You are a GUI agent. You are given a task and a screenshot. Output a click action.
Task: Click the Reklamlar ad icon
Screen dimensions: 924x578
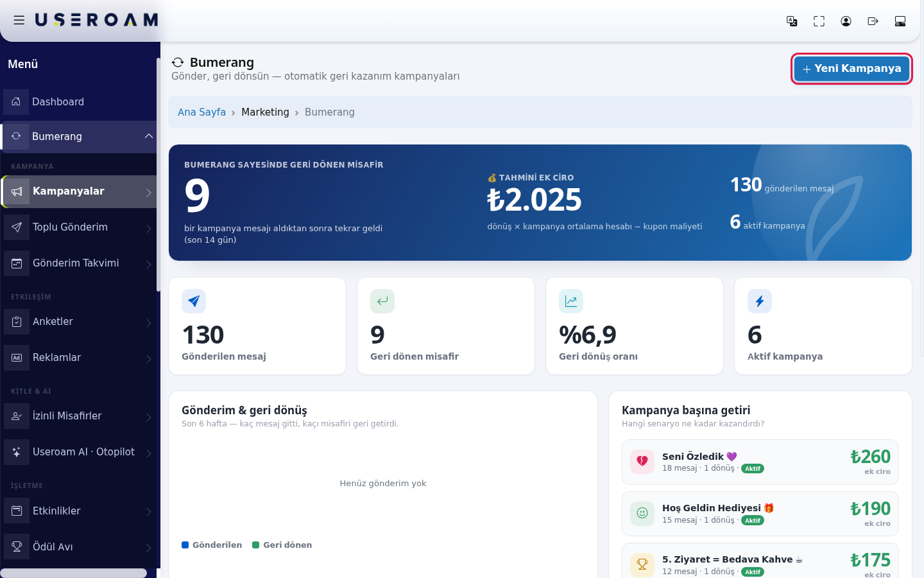tap(17, 358)
